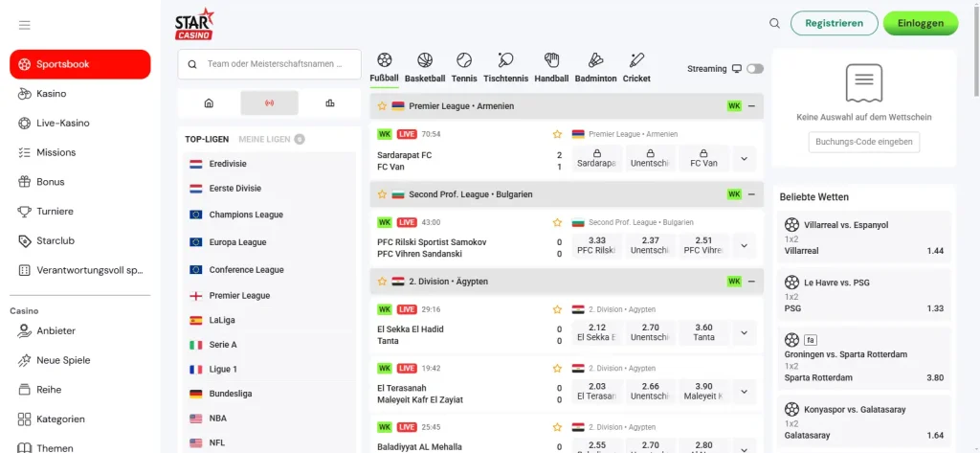The image size is (980, 453).
Task: Open Turniere in the sidebar
Action: pyautogui.click(x=80, y=212)
